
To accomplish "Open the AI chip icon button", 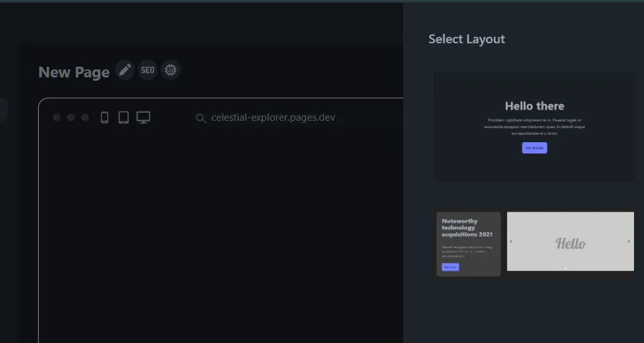I will [170, 70].
